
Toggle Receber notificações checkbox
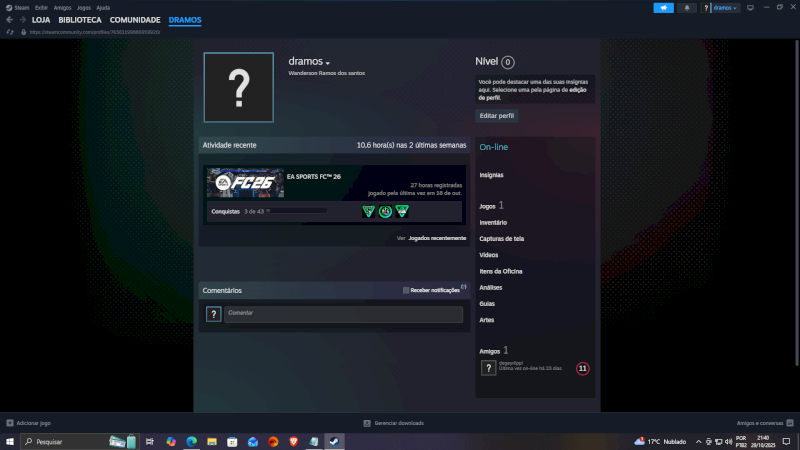(x=406, y=290)
